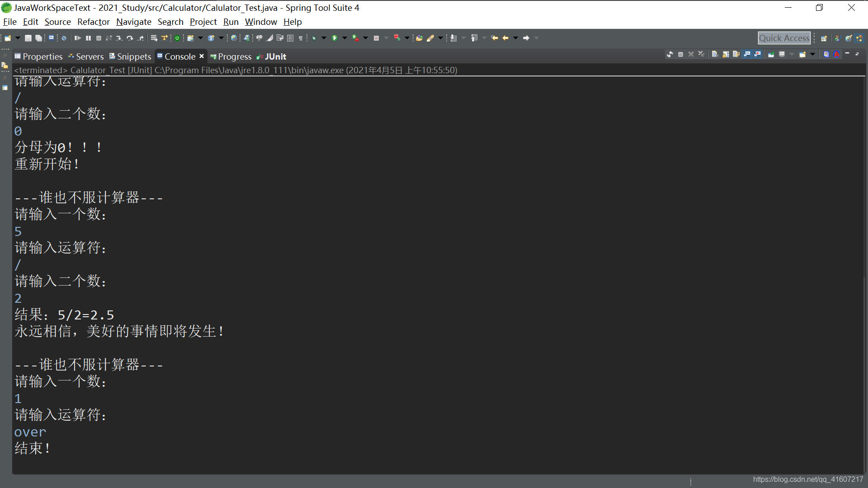Switch to the Properties tab
The height and width of the screenshot is (488, 868).
(39, 56)
